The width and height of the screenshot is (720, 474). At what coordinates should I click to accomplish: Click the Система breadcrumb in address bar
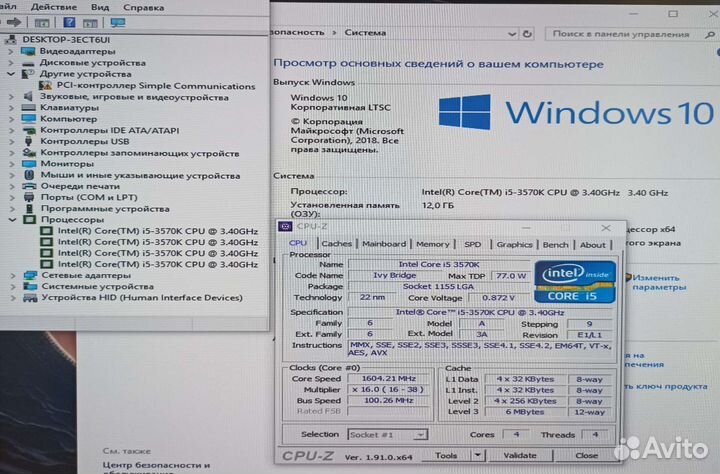pos(365,33)
